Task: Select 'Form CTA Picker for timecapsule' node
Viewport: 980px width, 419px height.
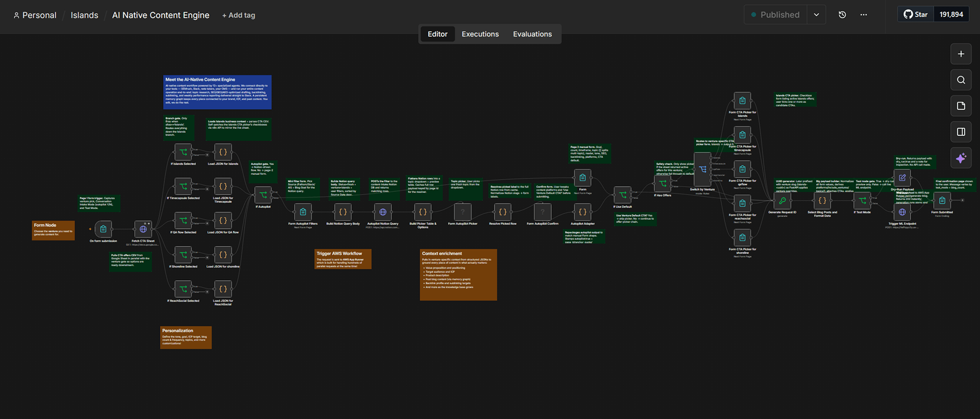Action: pyautogui.click(x=743, y=135)
